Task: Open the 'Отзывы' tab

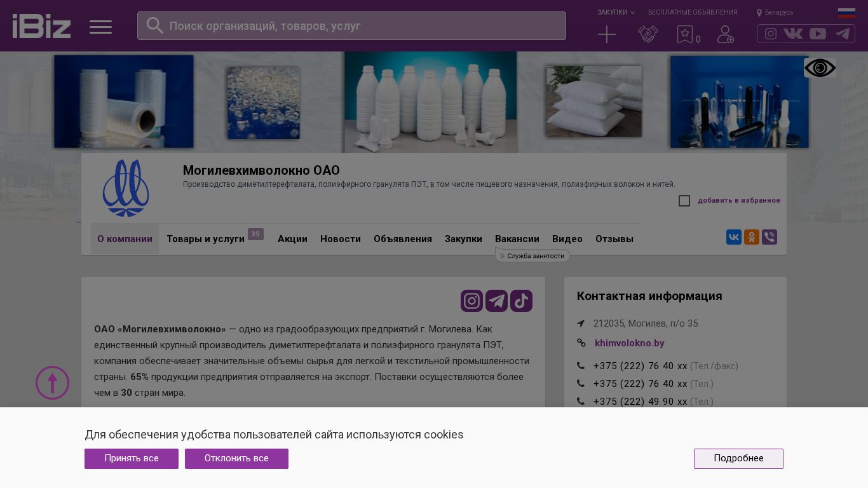Action: click(614, 239)
